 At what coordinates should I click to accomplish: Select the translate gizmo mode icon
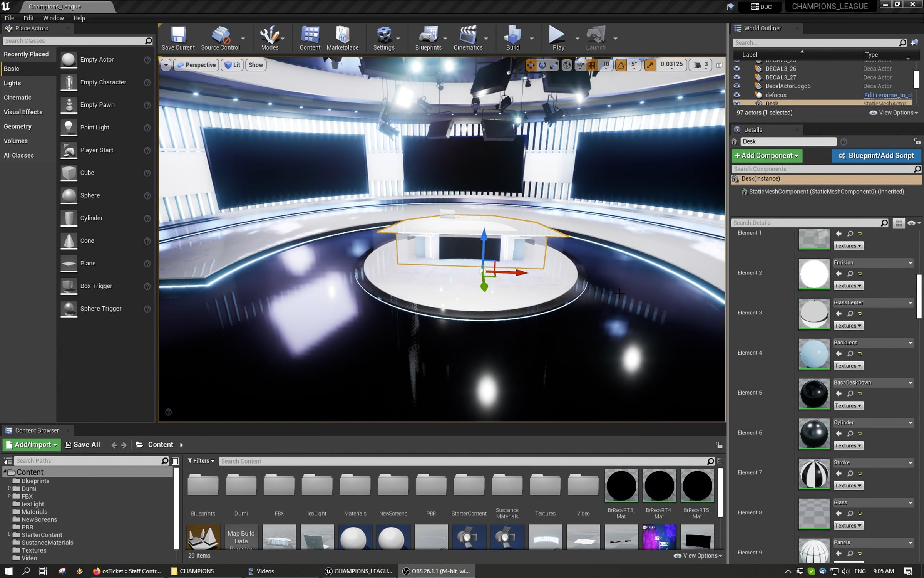(x=531, y=65)
